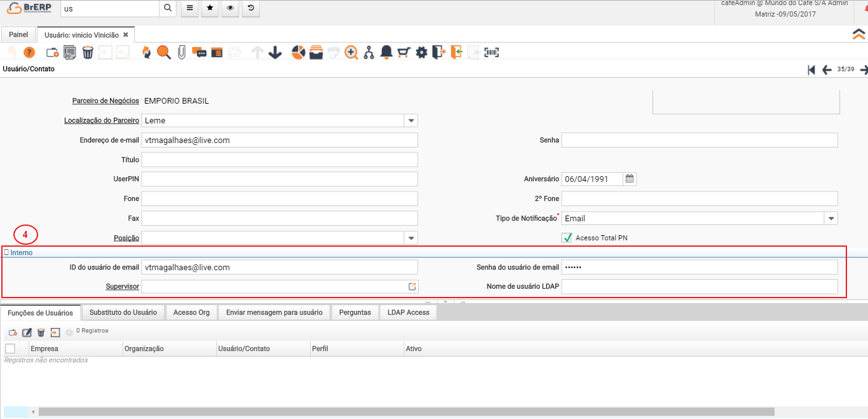Open the chat speech bubbles icon
868x419 pixels.
[x=199, y=53]
